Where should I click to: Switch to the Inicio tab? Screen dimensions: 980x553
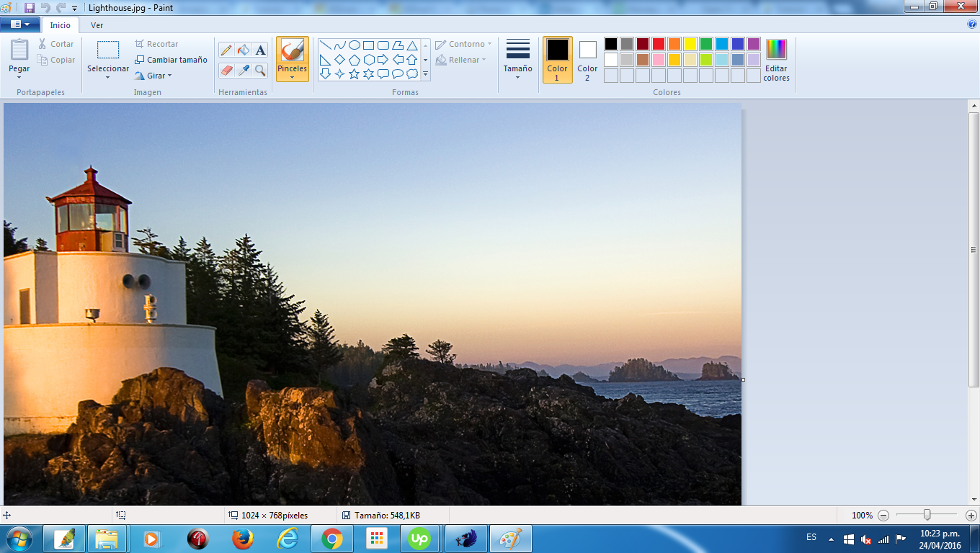(x=61, y=25)
